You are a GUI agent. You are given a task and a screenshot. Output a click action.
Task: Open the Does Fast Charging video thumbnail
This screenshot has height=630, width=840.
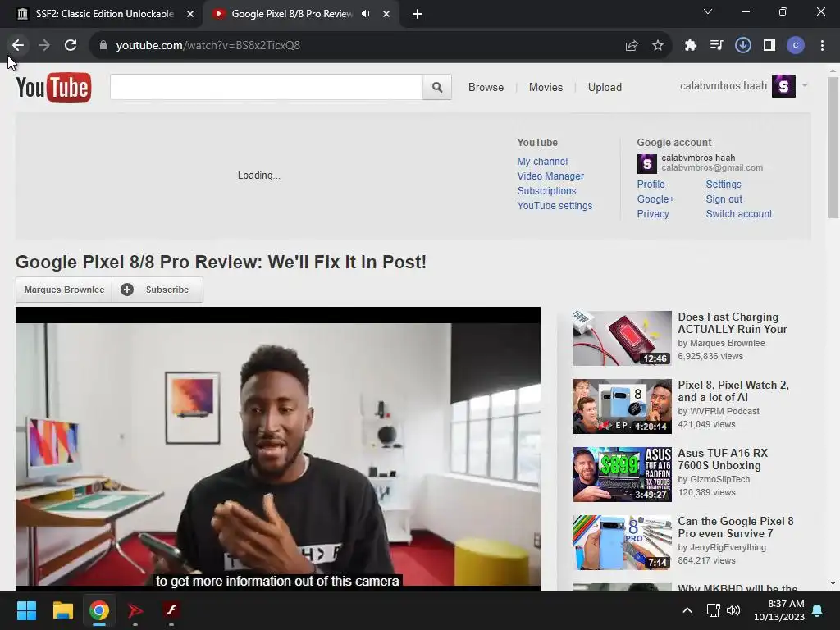click(x=622, y=339)
